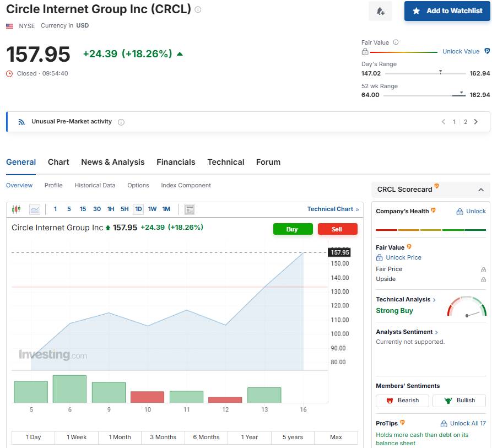Select the Overview sub-tab
The height and width of the screenshot is (448, 492).
point(19,185)
